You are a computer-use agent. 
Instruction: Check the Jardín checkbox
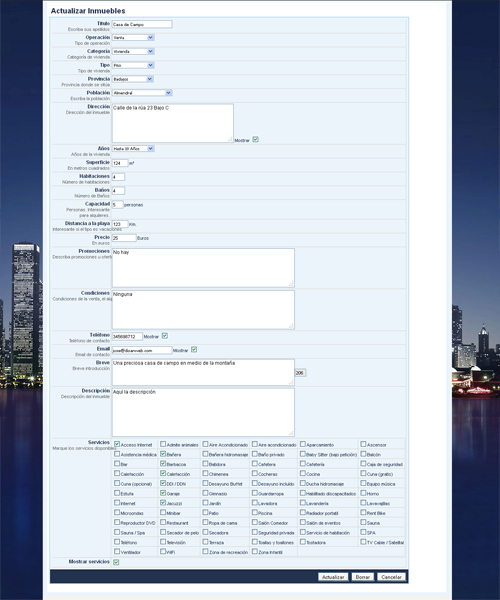[205, 502]
